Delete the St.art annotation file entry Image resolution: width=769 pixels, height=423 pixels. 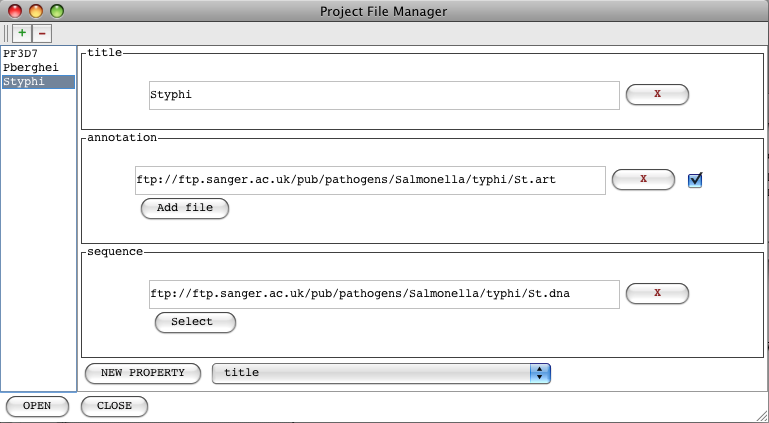[x=643, y=179]
